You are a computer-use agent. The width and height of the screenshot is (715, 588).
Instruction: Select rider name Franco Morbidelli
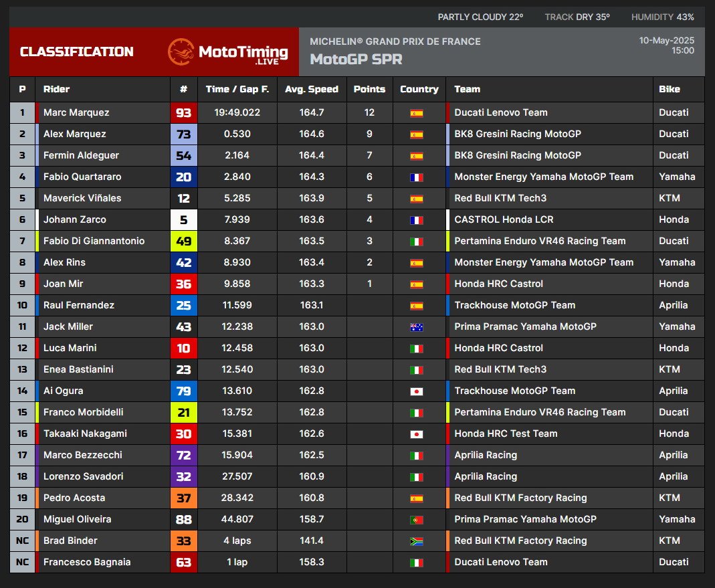click(84, 412)
